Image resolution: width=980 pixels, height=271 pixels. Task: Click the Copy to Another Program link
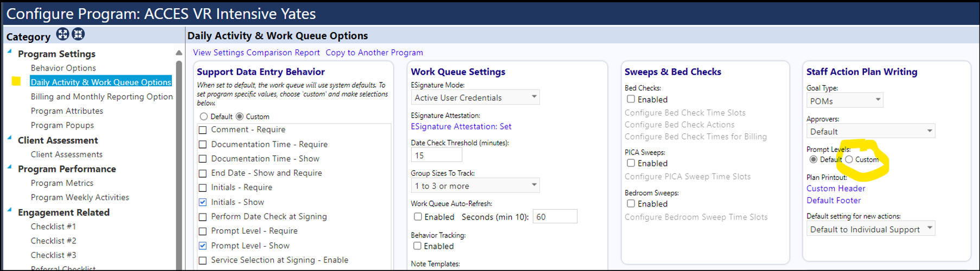coord(374,53)
